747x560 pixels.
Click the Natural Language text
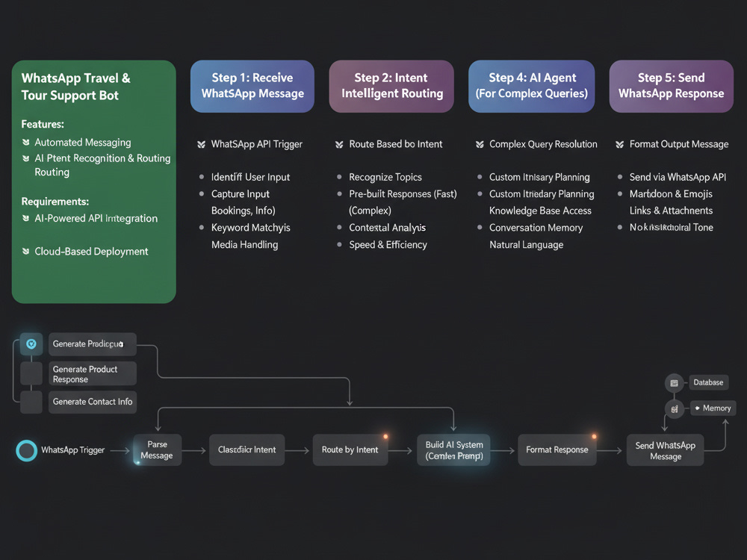pyautogui.click(x=527, y=245)
